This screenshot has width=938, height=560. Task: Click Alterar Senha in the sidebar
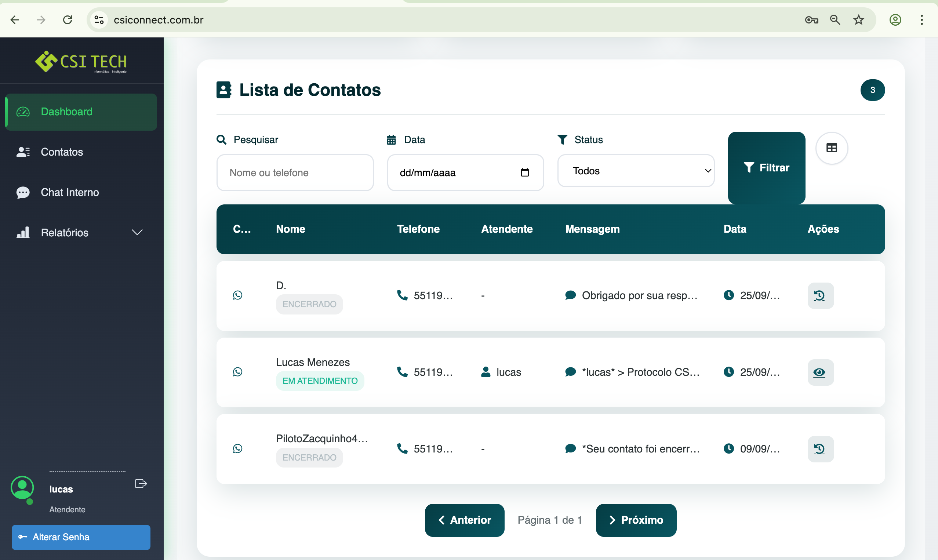pos(80,537)
